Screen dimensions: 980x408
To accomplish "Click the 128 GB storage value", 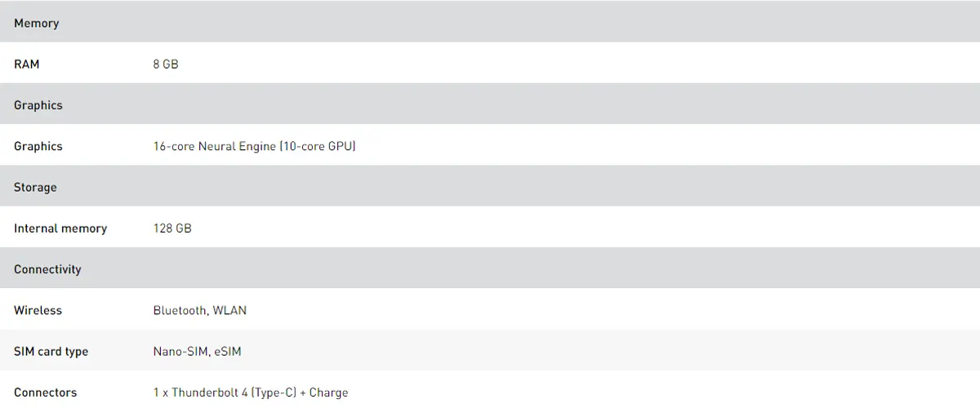I will click(x=172, y=228).
